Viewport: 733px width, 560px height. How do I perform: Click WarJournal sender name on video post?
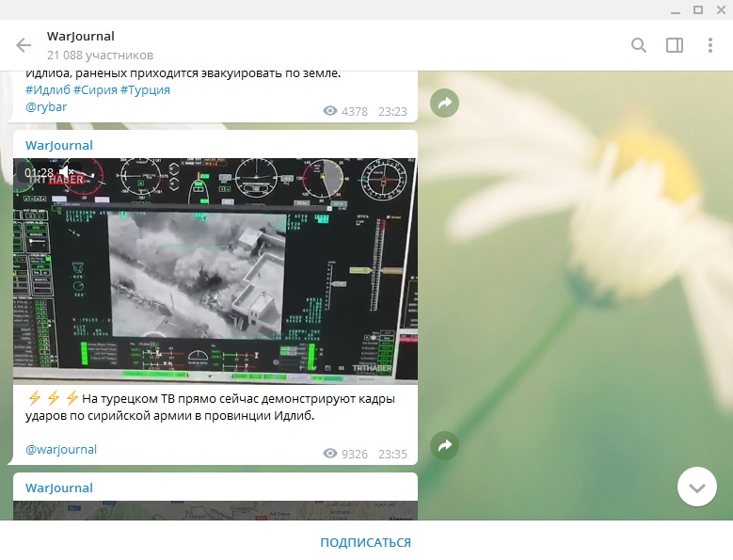(x=59, y=145)
